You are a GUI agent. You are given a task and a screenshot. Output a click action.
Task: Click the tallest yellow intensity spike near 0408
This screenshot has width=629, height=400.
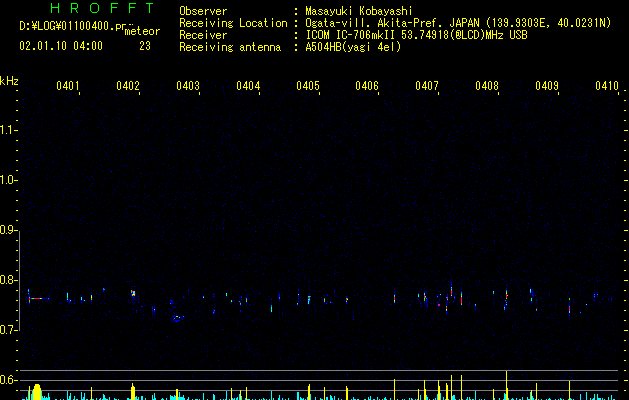(506, 385)
